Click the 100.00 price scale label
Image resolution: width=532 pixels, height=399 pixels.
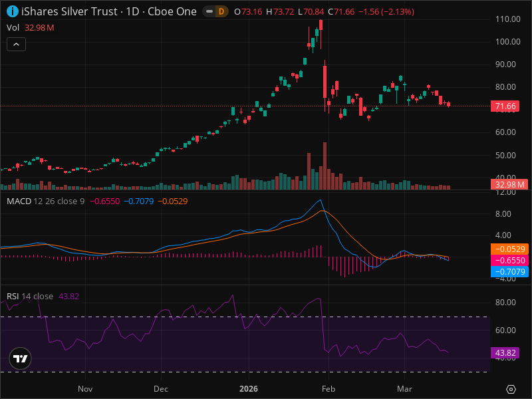[507, 42]
